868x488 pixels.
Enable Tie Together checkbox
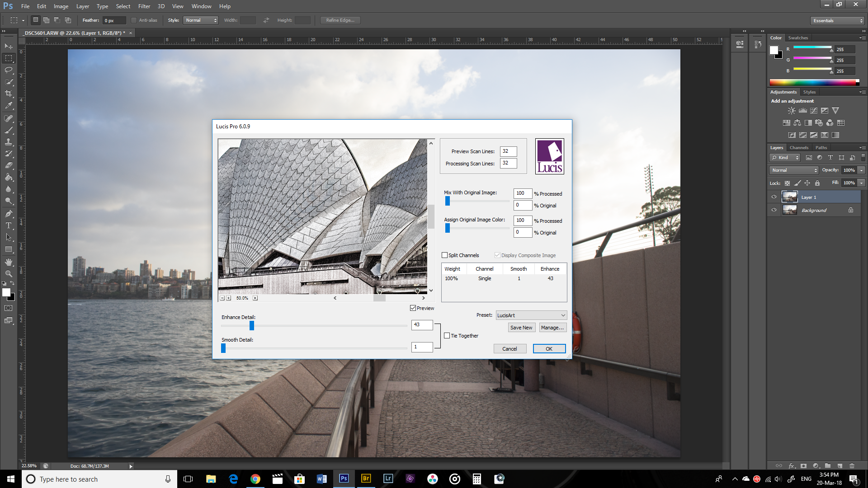447,335
